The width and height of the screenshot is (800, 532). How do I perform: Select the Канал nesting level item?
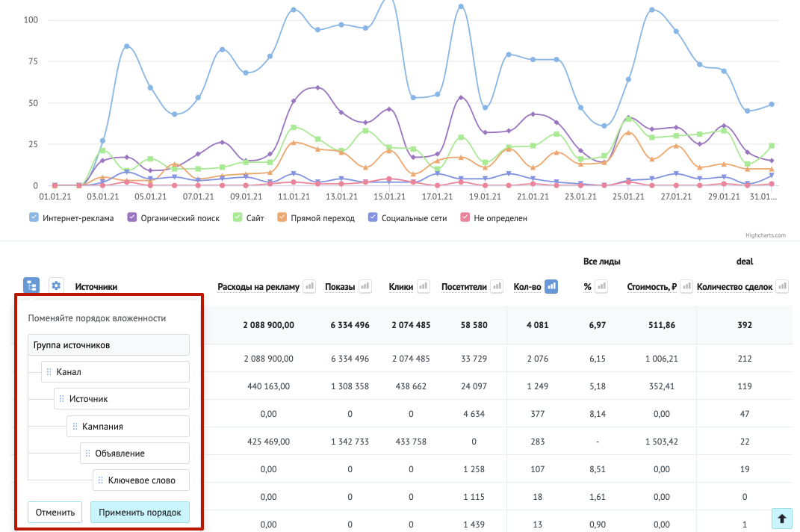(x=115, y=371)
